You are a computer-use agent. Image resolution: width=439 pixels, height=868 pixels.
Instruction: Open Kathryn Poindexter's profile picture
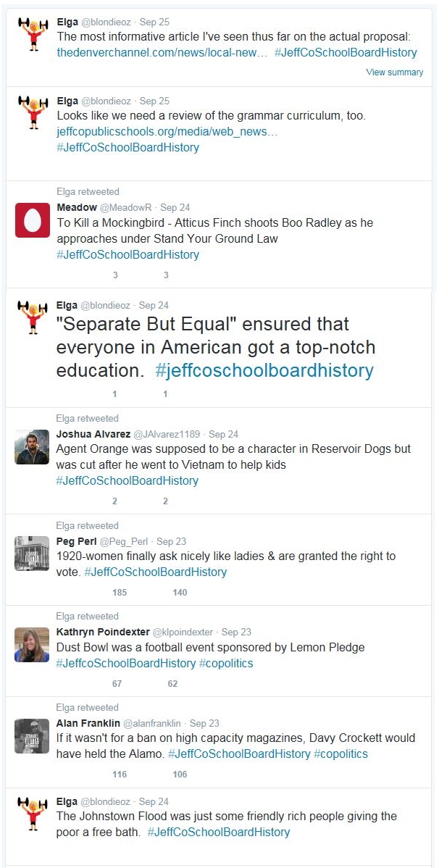tap(32, 645)
